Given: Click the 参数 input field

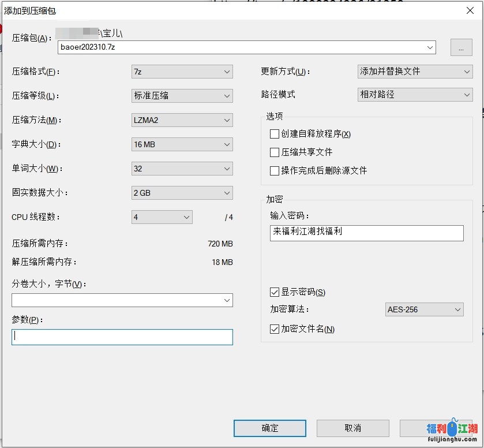Looking at the screenshot, I should [x=122, y=337].
